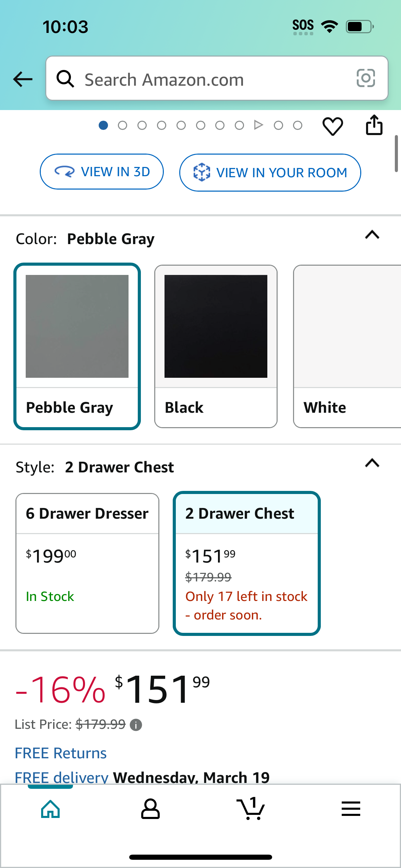Go to the account profile tab
Screen dimensions: 401x868
150,809
